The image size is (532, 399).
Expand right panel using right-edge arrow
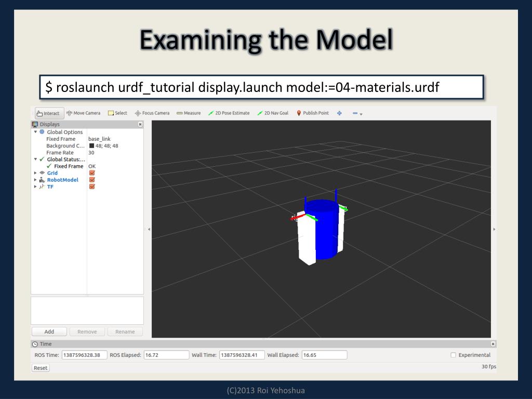(x=494, y=229)
